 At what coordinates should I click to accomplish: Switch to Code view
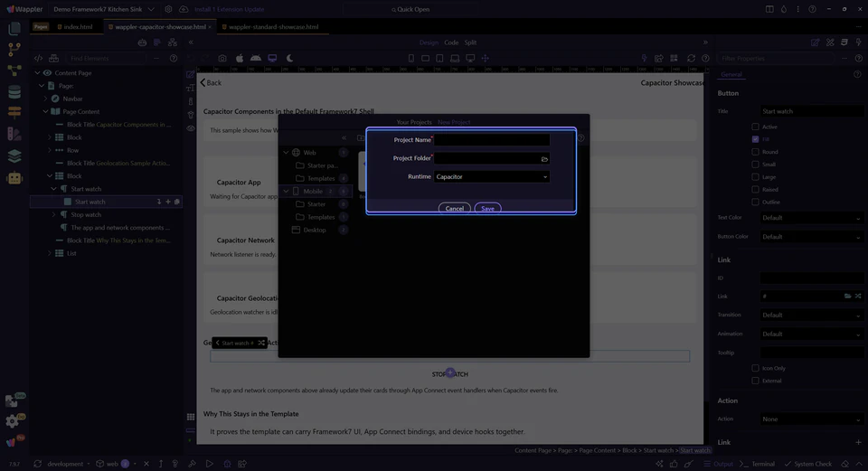pyautogui.click(x=451, y=42)
